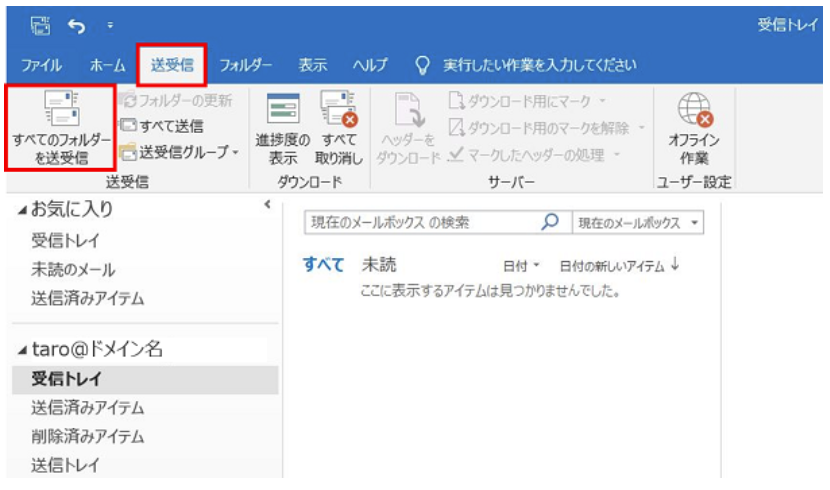Select Unread Mail in Favorites (未読のメール)

point(73,270)
